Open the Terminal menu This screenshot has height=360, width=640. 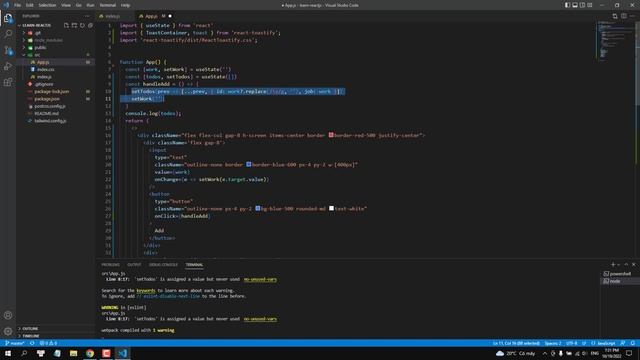click(x=107, y=5)
